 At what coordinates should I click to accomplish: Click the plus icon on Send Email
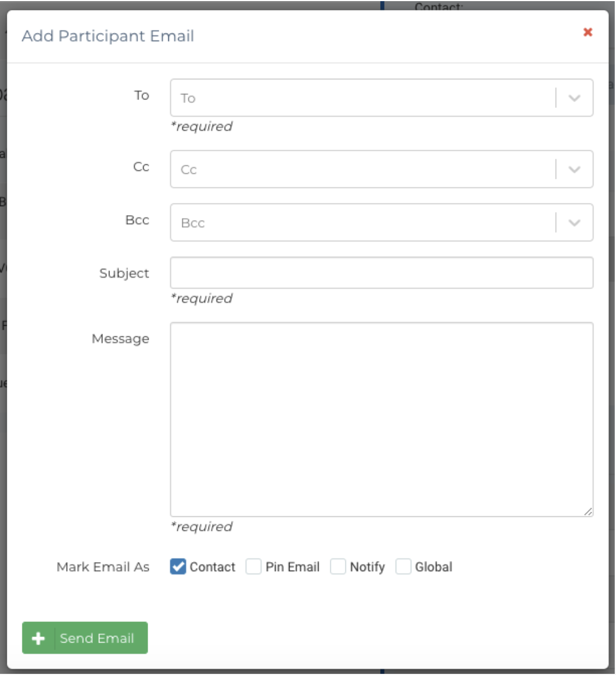point(38,638)
